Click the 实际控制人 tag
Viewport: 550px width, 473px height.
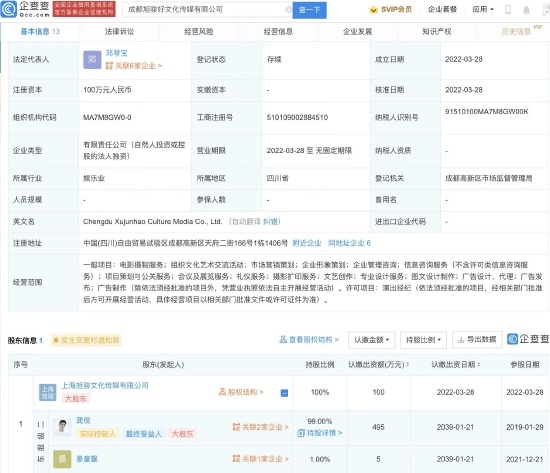(98, 434)
